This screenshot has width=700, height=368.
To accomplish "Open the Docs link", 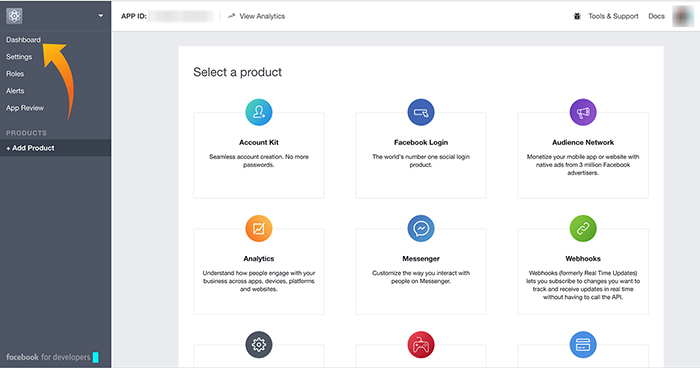I will [656, 16].
